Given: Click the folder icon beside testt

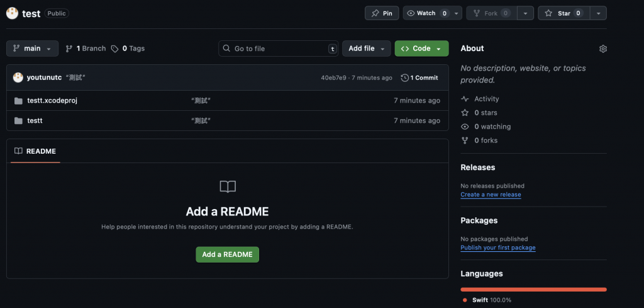Looking at the screenshot, I should click(x=18, y=121).
